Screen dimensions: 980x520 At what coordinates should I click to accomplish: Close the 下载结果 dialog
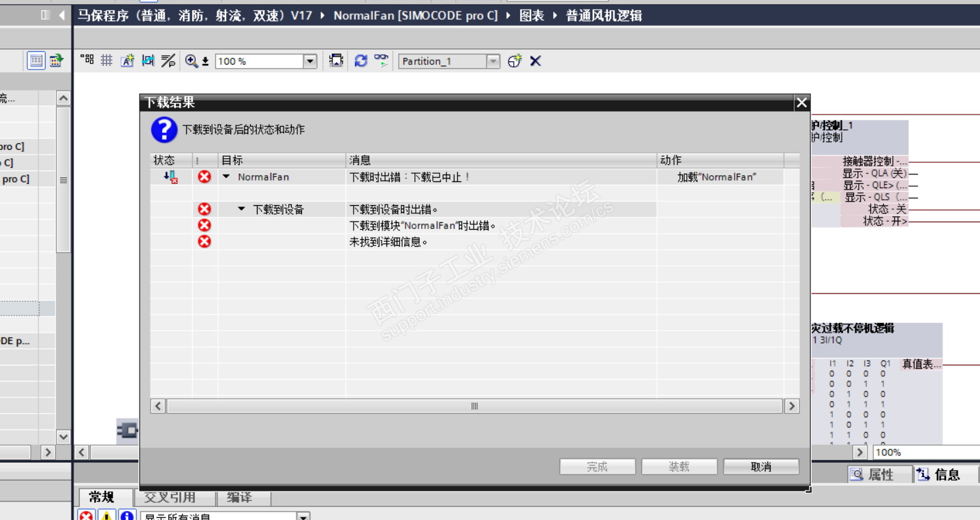(x=801, y=103)
